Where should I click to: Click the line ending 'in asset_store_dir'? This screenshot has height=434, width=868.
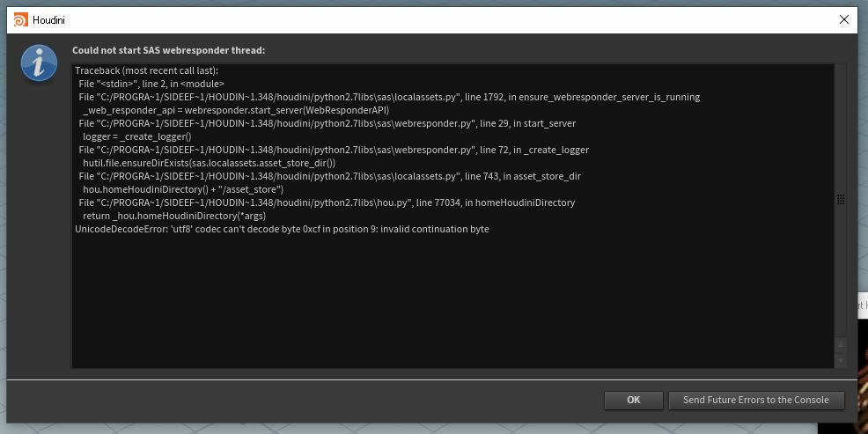click(x=329, y=177)
